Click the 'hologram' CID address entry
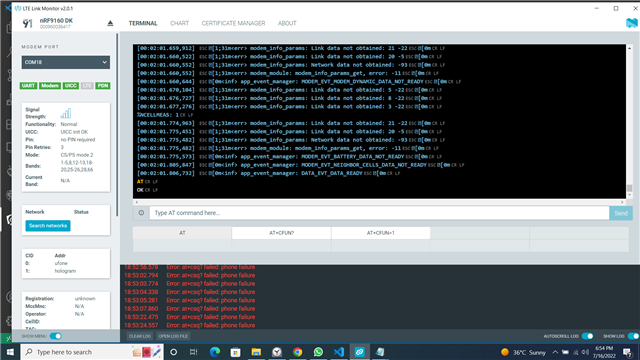Image resolution: width=640 pixels, height=360 pixels. [65, 271]
